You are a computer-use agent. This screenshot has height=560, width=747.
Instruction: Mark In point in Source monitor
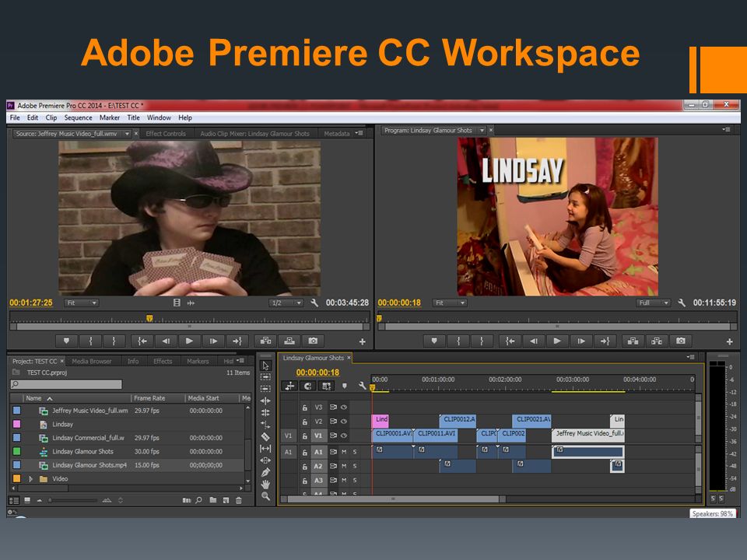click(x=90, y=341)
